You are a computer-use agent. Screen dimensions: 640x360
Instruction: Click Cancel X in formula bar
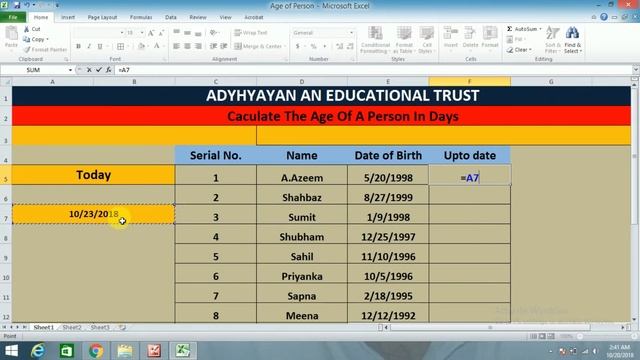[89, 70]
